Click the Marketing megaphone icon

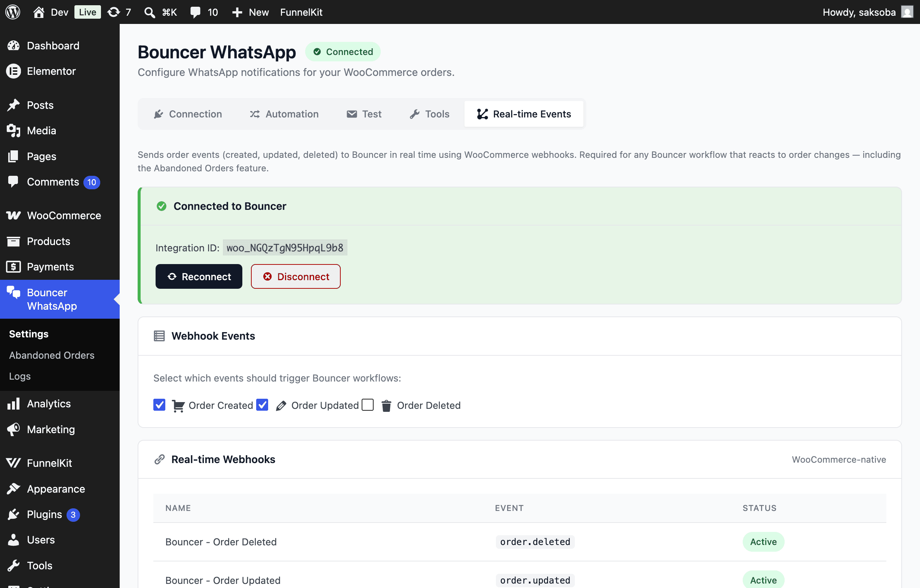tap(13, 429)
